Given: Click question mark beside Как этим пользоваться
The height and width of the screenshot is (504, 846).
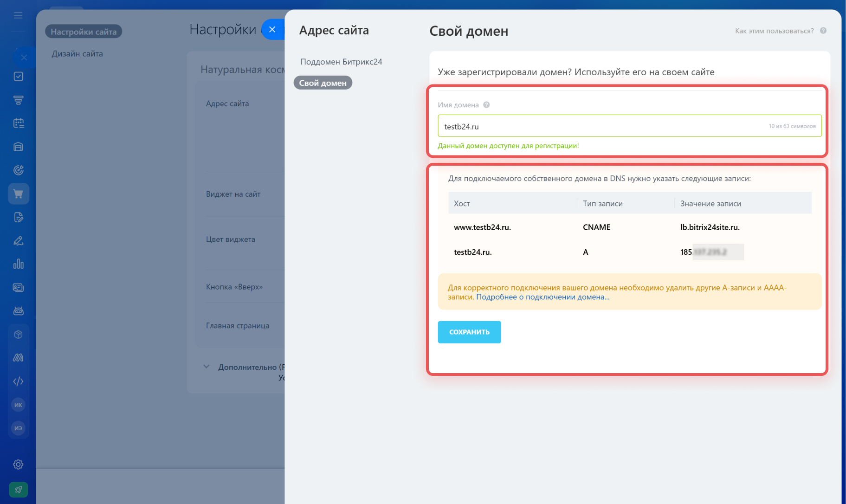Looking at the screenshot, I should click(x=823, y=31).
